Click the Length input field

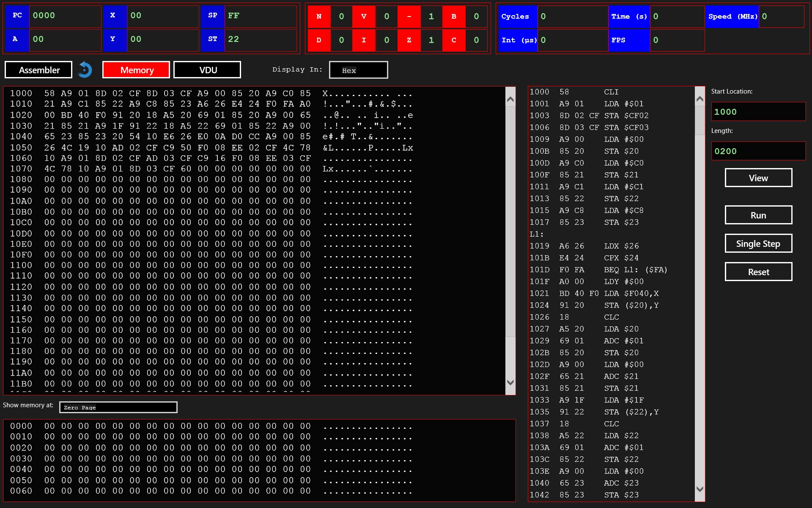(x=758, y=151)
